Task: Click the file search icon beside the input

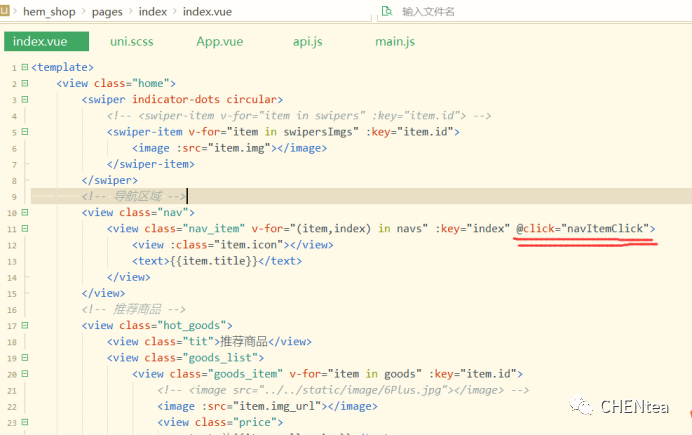Action: 386,11
